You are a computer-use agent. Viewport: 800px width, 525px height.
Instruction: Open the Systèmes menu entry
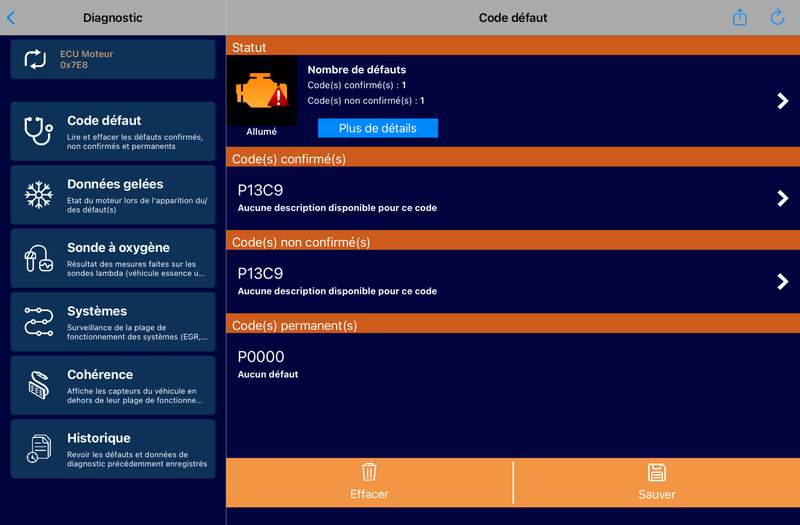[x=113, y=322]
